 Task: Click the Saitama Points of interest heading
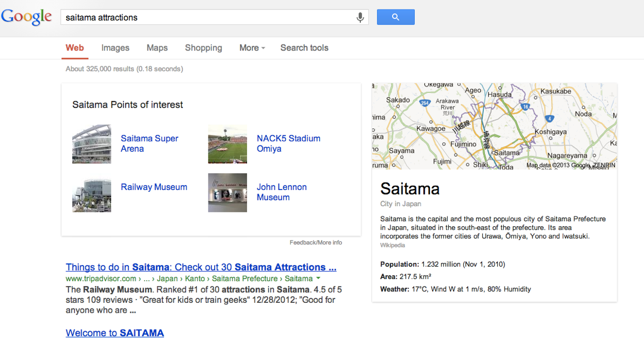[128, 104]
